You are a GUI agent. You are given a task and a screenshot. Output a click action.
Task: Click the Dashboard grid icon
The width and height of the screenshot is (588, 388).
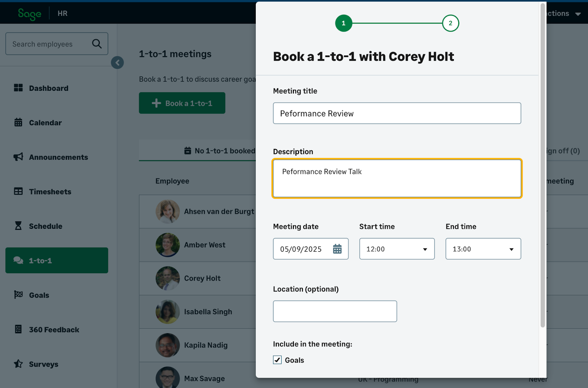pos(18,88)
